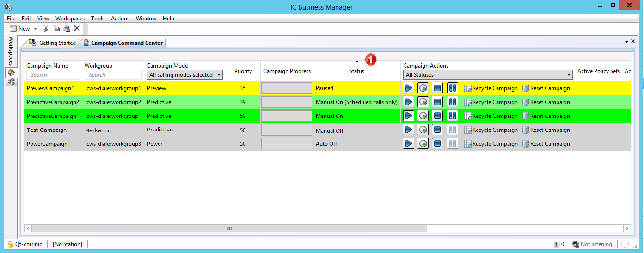Click the Not listening status icon
The height and width of the screenshot is (253, 644).
tap(576, 244)
